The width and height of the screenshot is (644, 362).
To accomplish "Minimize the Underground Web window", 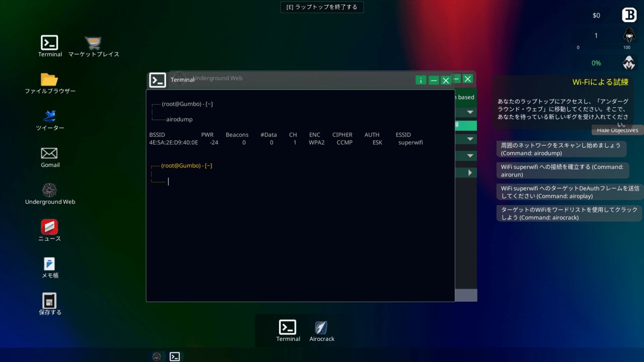I will click(456, 78).
